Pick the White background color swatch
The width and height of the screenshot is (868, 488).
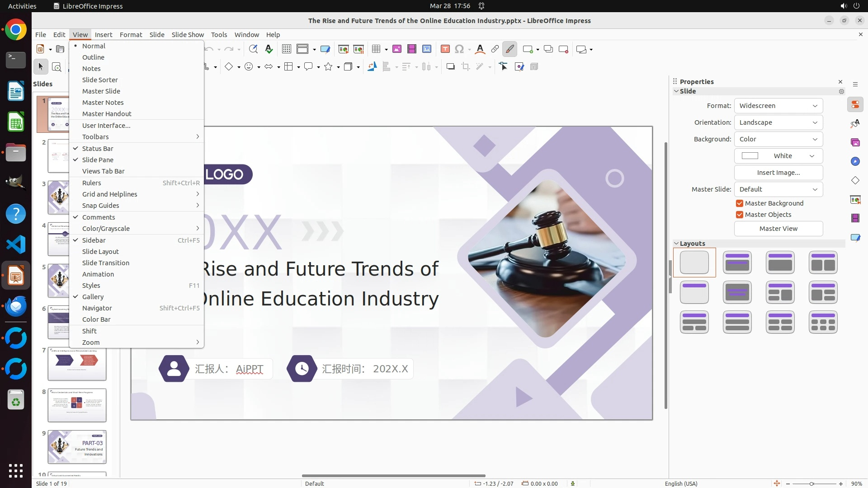pyautogui.click(x=778, y=156)
